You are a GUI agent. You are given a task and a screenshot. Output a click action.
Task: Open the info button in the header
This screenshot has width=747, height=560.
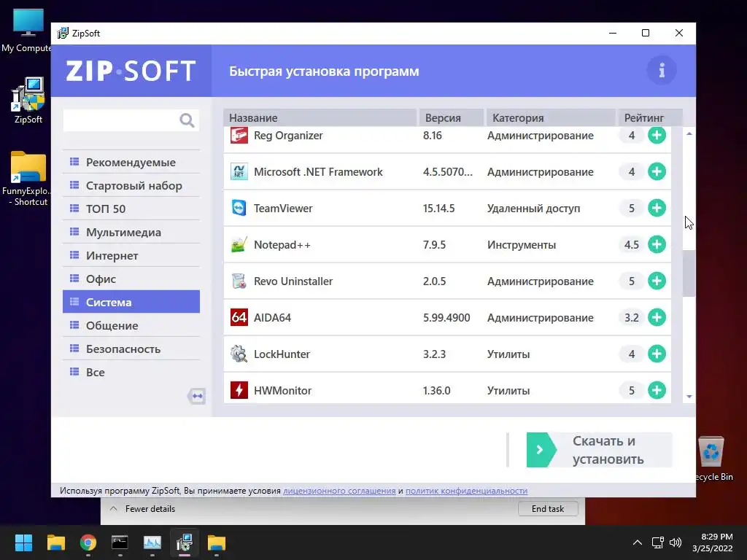click(661, 71)
